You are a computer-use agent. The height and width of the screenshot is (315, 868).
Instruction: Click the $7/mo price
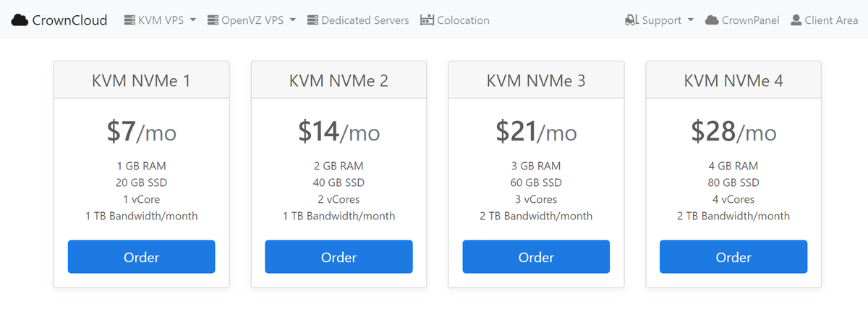point(141,131)
